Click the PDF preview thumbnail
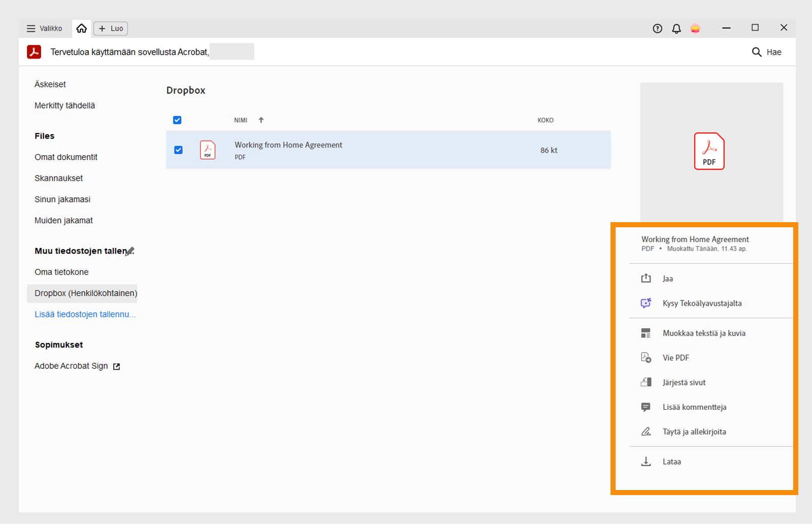The image size is (812, 524). pos(709,151)
